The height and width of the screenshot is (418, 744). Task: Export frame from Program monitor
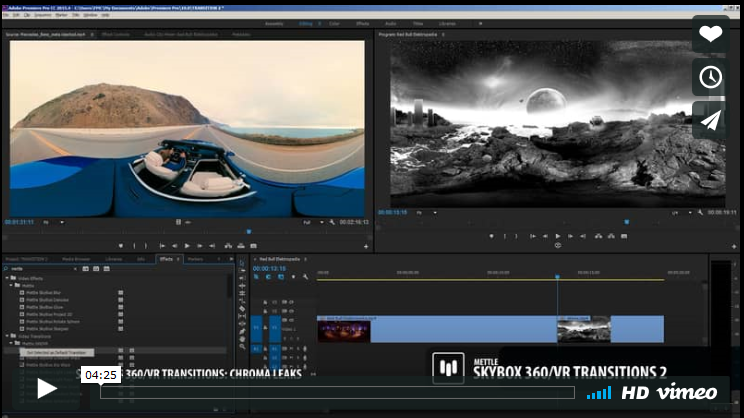[x=624, y=236]
